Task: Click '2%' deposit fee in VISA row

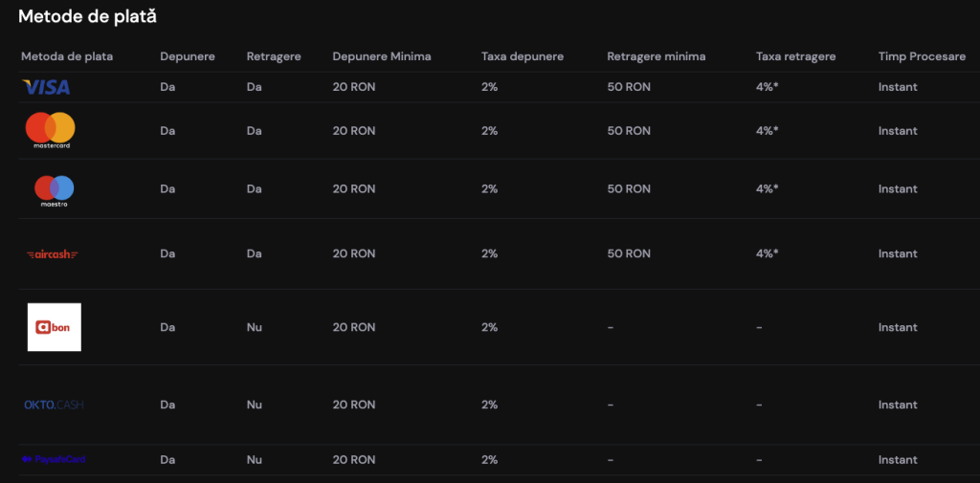Action: (x=489, y=87)
